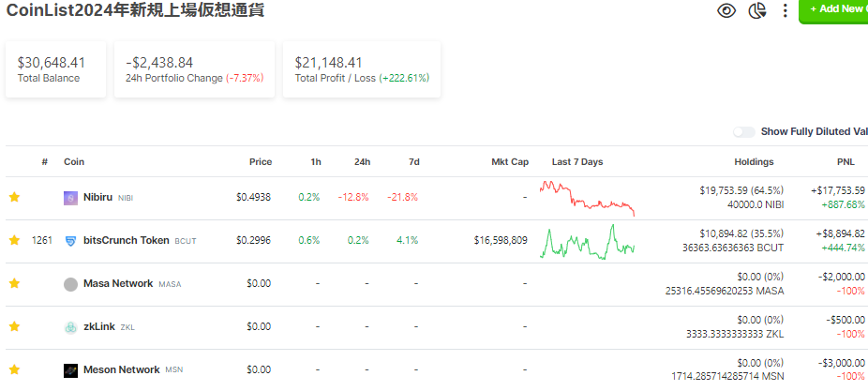Image resolution: width=868 pixels, height=391 pixels.
Task: Click the green Add New Coin button
Action: [x=833, y=10]
